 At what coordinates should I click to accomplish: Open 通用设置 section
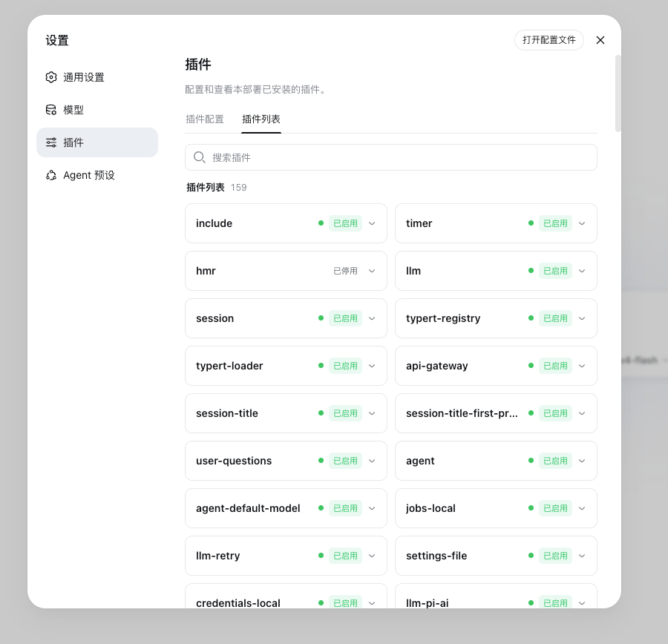97,77
